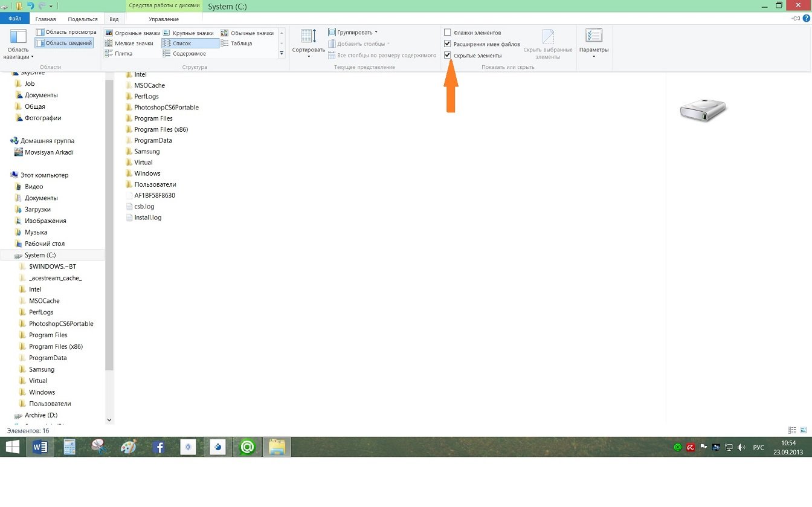
Task: Toggle the Preview pane (Область просмотра)
Action: [66, 32]
